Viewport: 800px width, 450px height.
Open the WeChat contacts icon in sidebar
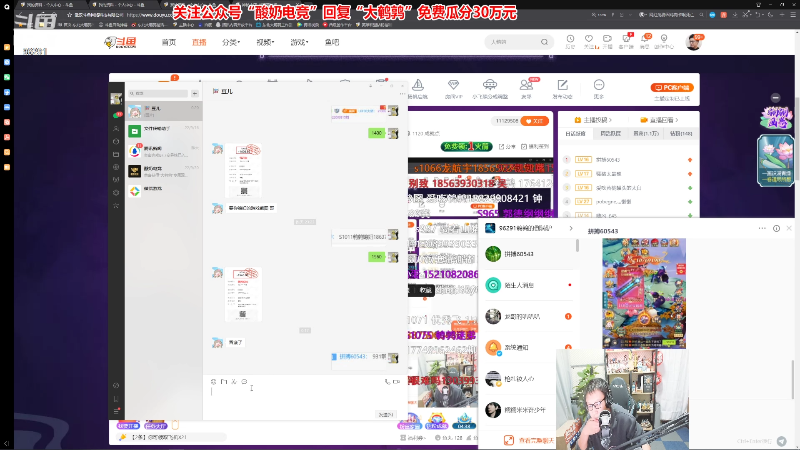[116, 129]
